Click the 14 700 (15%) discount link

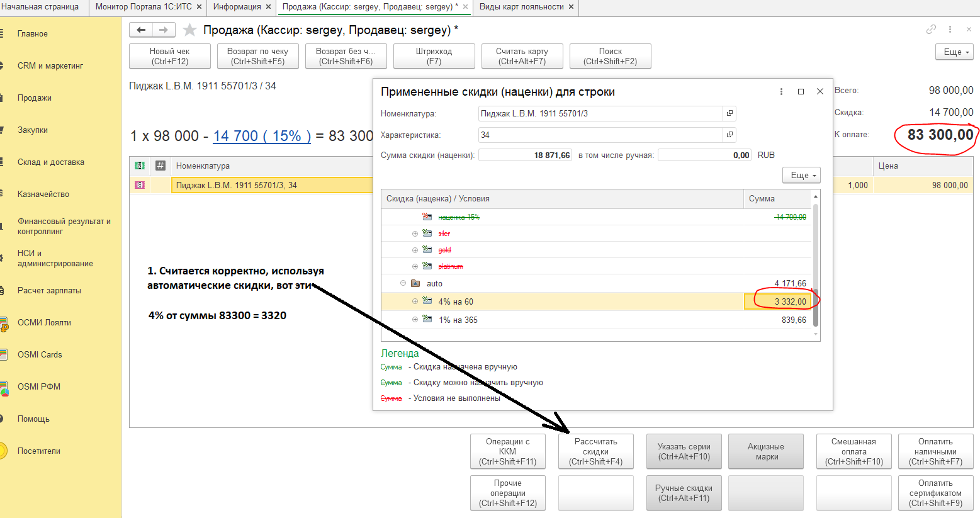point(261,136)
